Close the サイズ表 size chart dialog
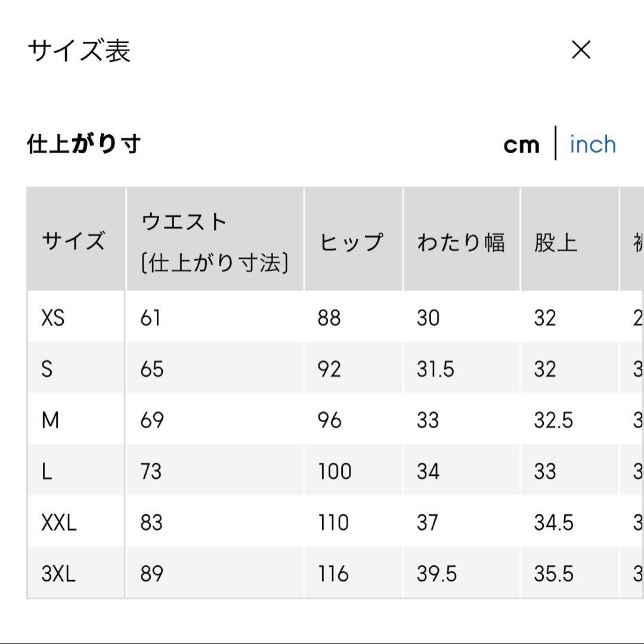The image size is (644, 644). coord(581,50)
